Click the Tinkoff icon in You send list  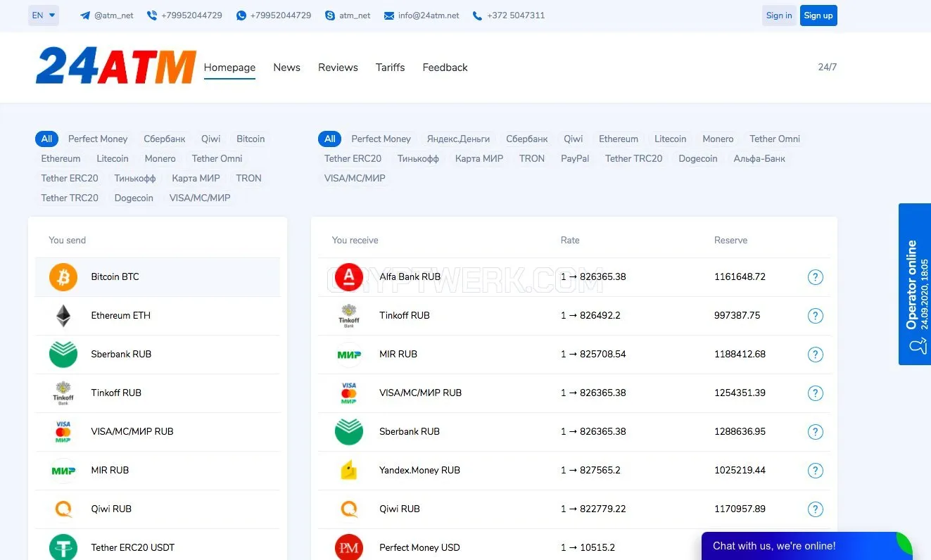coord(63,393)
